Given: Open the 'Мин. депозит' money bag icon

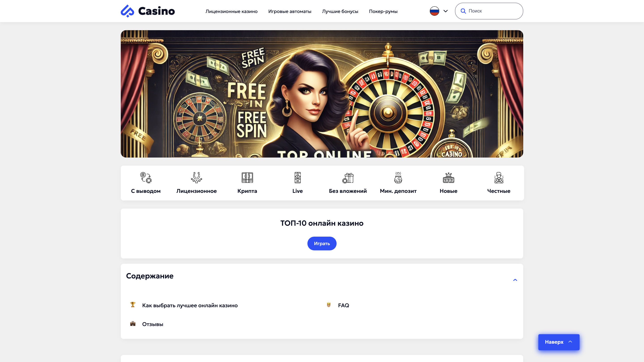Looking at the screenshot, I should click(x=398, y=178).
